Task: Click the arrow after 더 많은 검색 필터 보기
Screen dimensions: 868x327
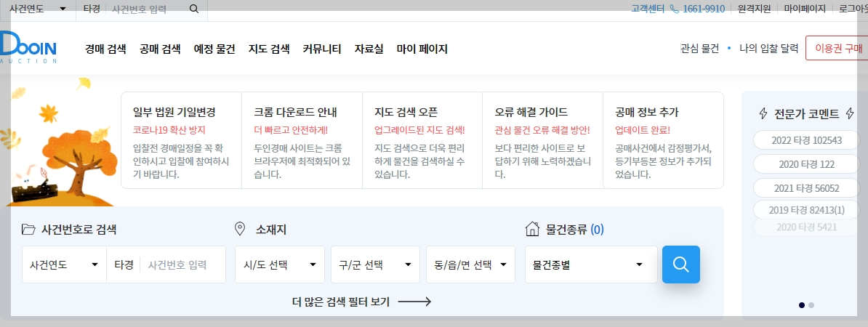Action: 414,302
